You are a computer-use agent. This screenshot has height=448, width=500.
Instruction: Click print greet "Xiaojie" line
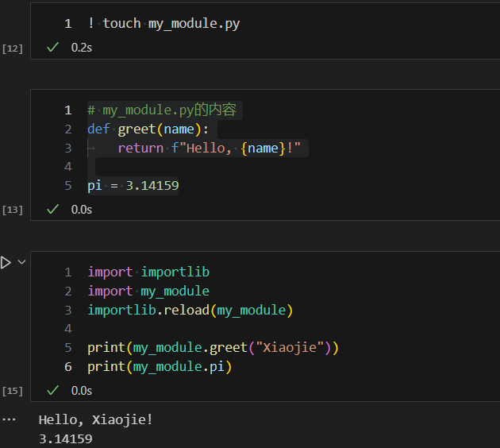[213, 347]
